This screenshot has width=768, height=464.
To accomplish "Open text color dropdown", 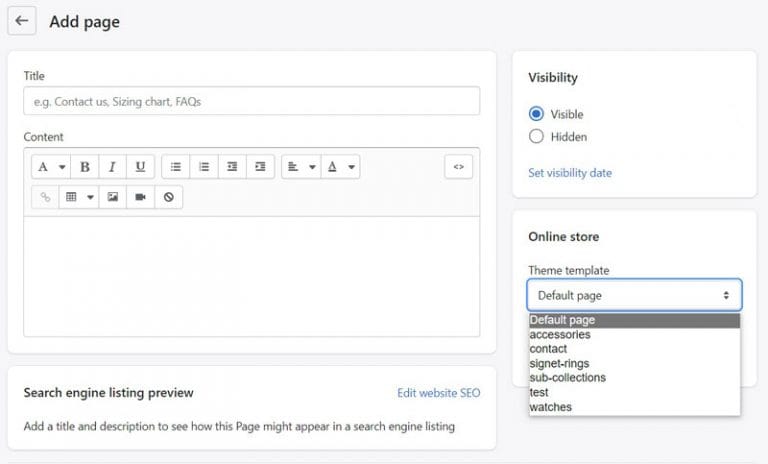I will [340, 167].
